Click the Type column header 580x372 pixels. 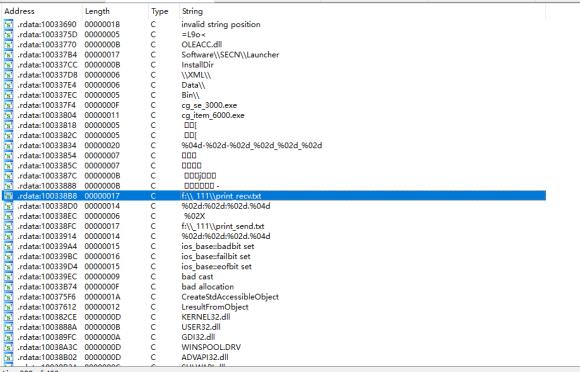[160, 11]
